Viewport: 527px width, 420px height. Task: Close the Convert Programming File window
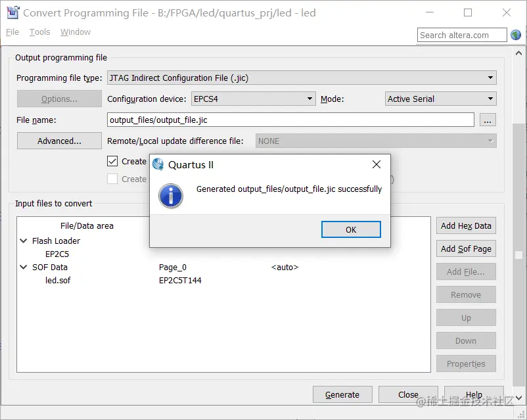click(x=507, y=12)
